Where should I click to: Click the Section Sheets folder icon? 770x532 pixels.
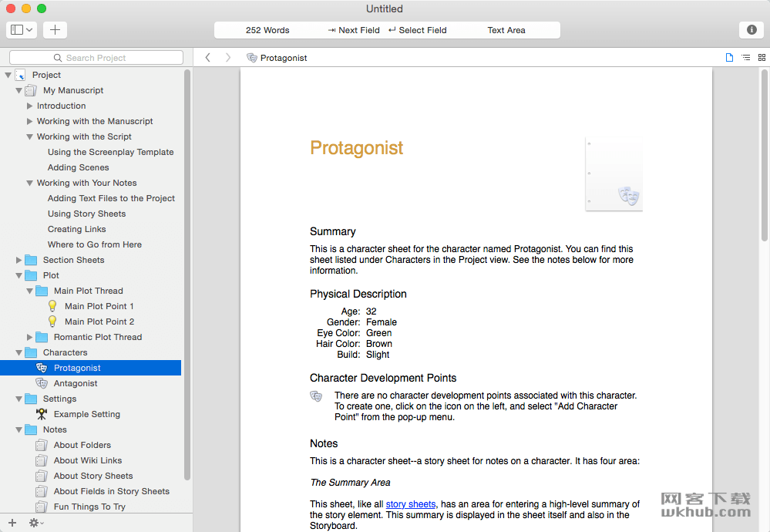tap(31, 260)
